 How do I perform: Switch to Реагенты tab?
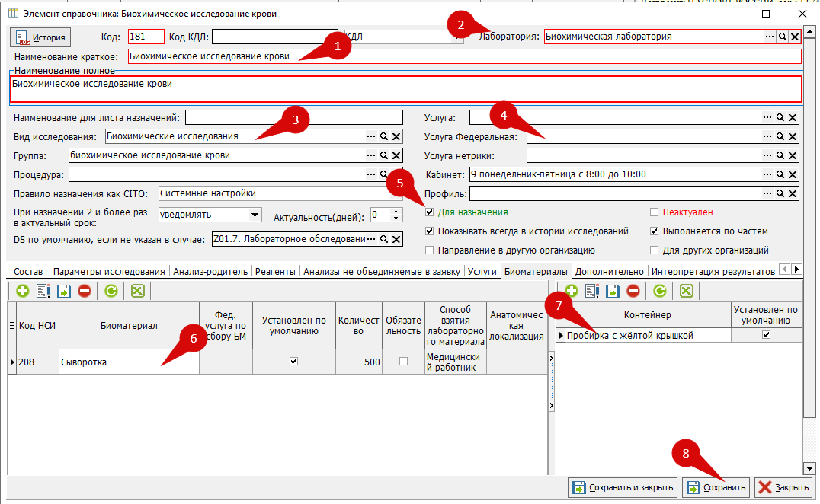(x=275, y=272)
